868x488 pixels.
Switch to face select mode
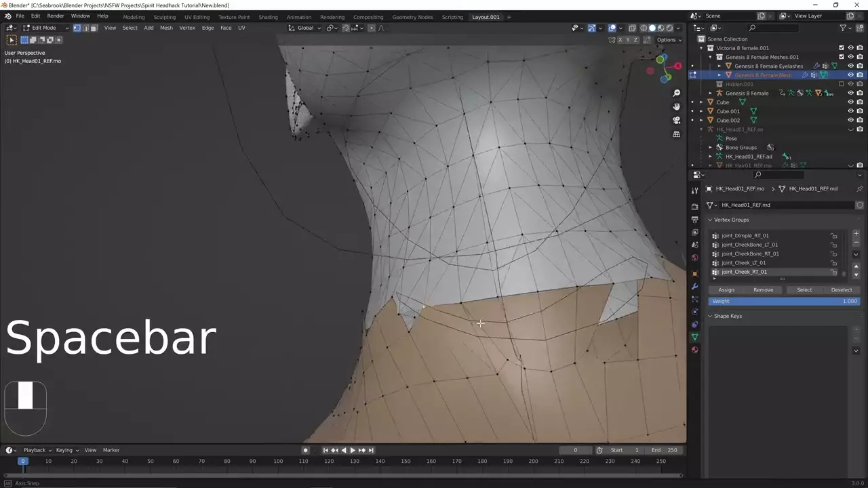[x=94, y=28]
